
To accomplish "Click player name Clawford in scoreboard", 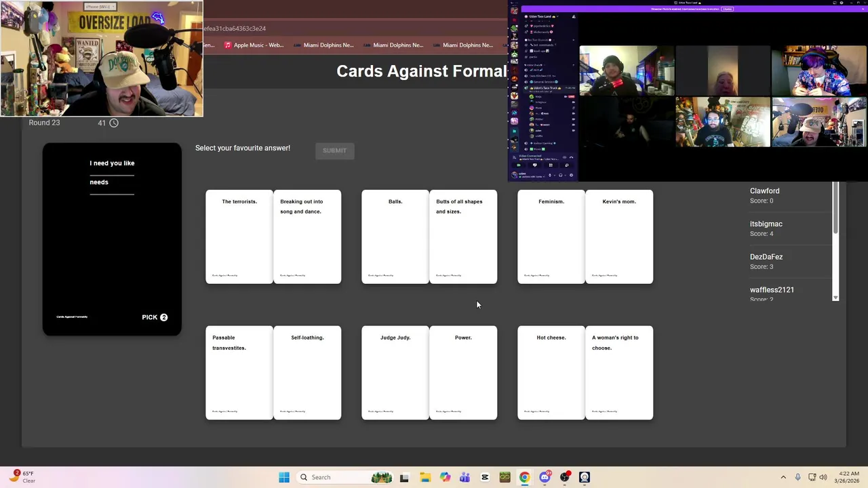I will pos(764,191).
